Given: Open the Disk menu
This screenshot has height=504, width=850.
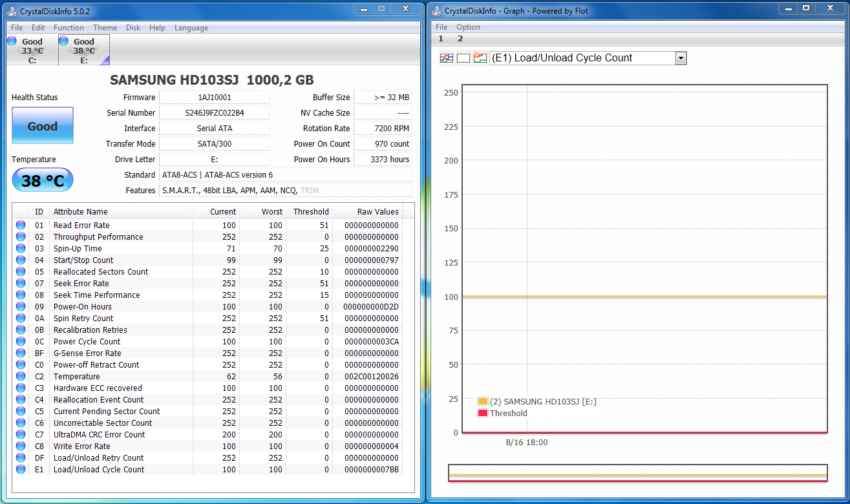Looking at the screenshot, I should (133, 28).
